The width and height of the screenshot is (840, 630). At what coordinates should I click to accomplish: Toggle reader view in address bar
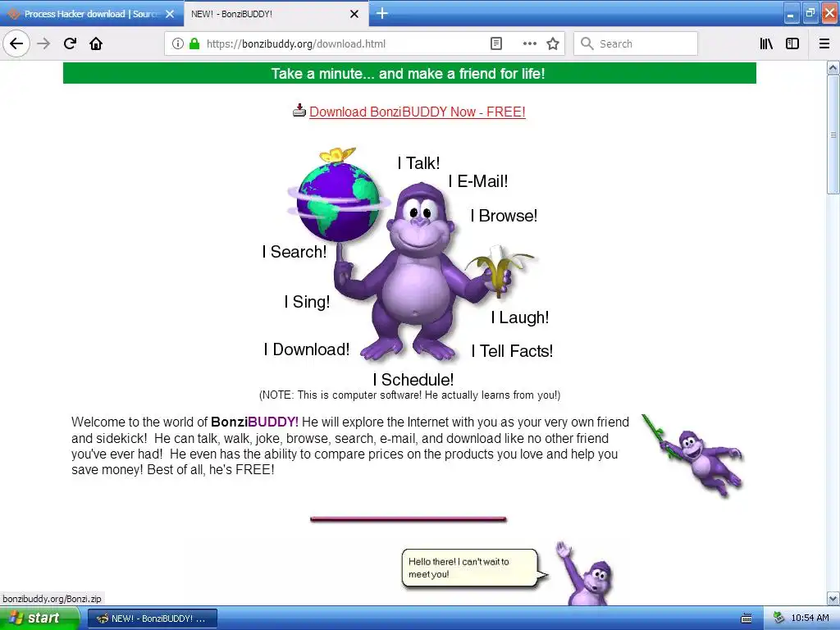pos(496,43)
